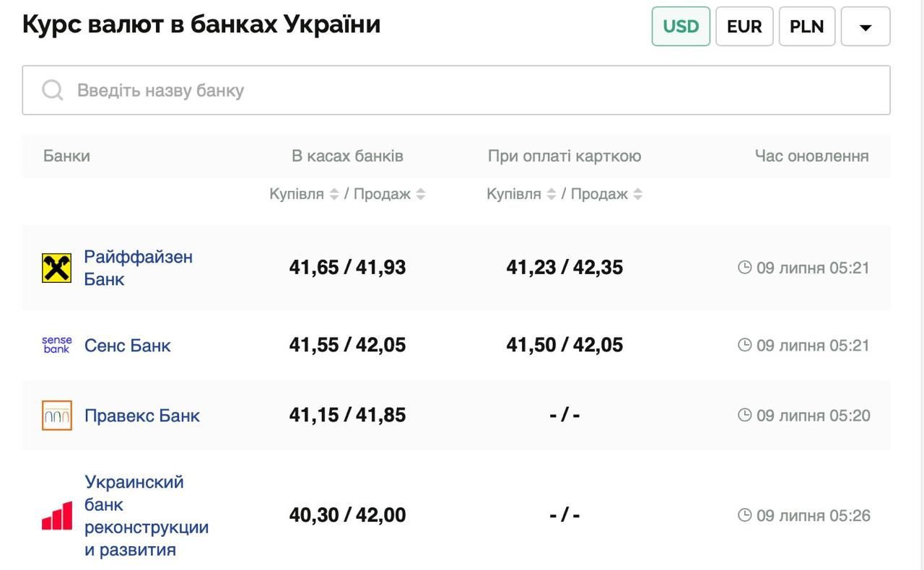The image size is (924, 570).
Task: Click clock icon in Sense Bank row
Action: pos(744,345)
